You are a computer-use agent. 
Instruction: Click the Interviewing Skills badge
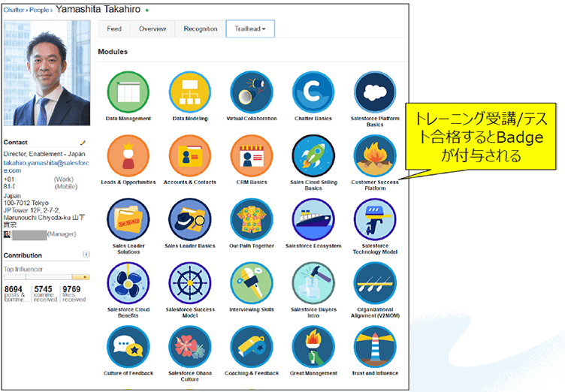click(252, 283)
